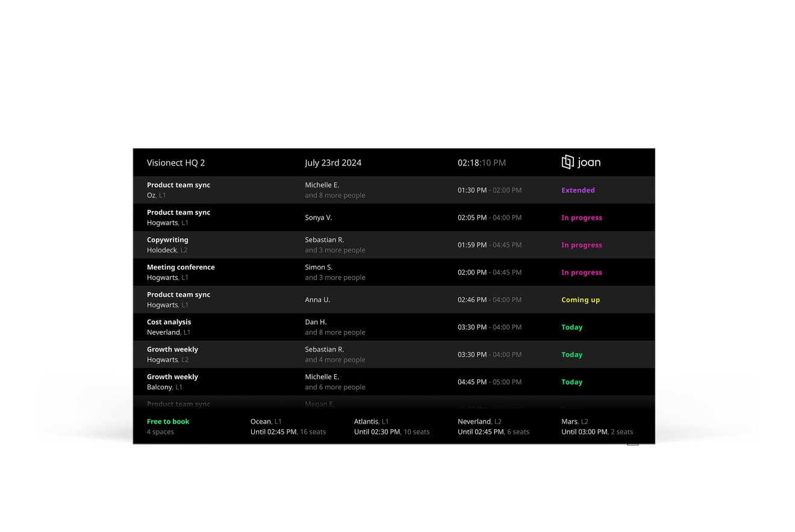Select the Visionect HQ 2 location title

coord(176,163)
